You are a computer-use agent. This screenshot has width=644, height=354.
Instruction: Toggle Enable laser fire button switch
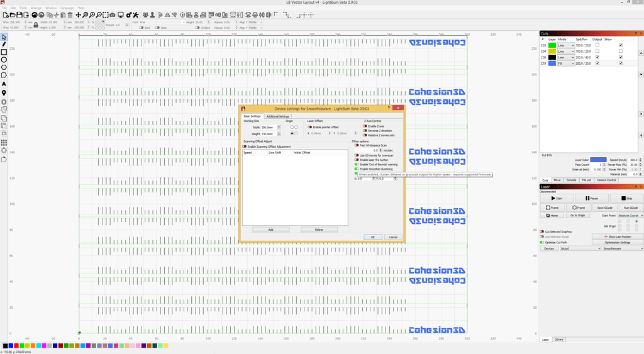point(357,160)
